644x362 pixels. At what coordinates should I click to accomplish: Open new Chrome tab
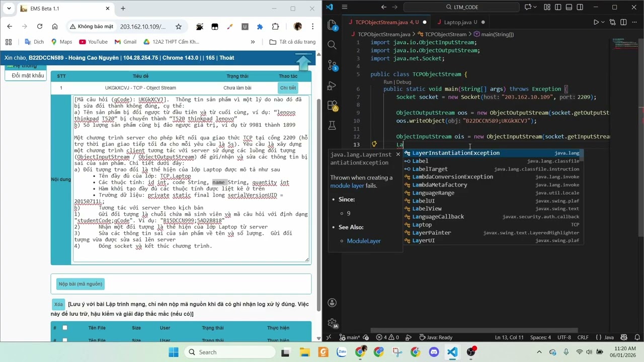tap(123, 9)
